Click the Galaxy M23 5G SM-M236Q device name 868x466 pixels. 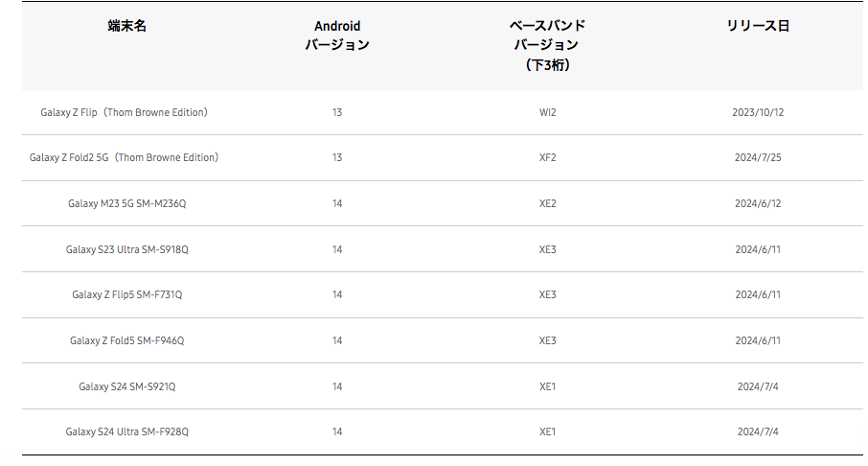126,203
